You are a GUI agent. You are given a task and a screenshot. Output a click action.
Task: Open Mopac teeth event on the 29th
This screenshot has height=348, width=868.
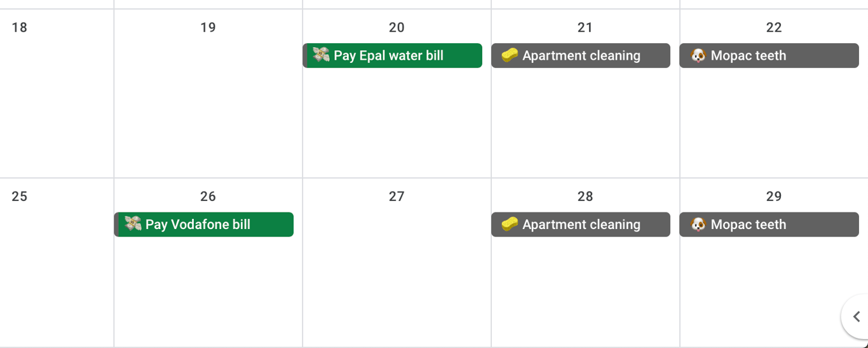769,225
